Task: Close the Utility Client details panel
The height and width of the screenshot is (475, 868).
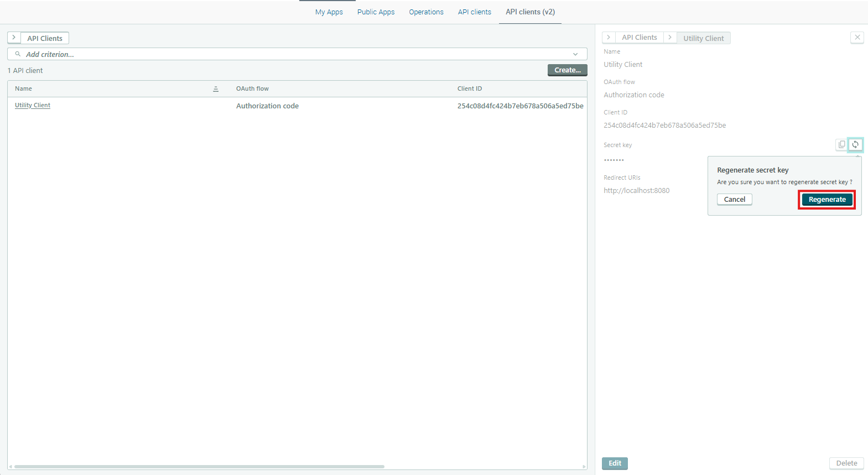Action: coord(857,38)
